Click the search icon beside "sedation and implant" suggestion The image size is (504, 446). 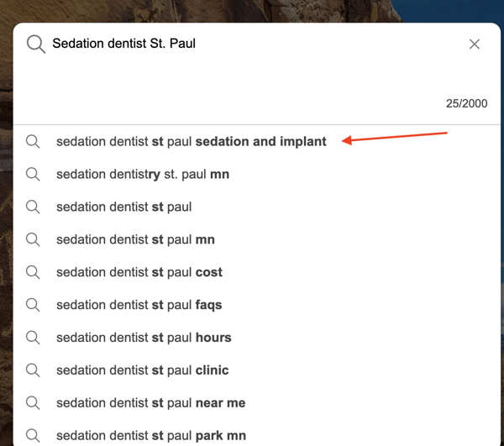click(x=33, y=142)
